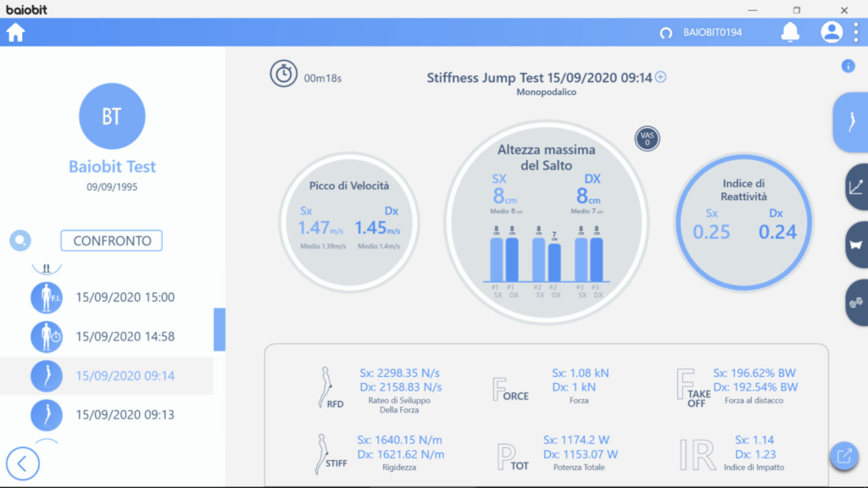This screenshot has width=868, height=488.
Task: Switch to the chart trend side tab
Action: tap(856, 187)
